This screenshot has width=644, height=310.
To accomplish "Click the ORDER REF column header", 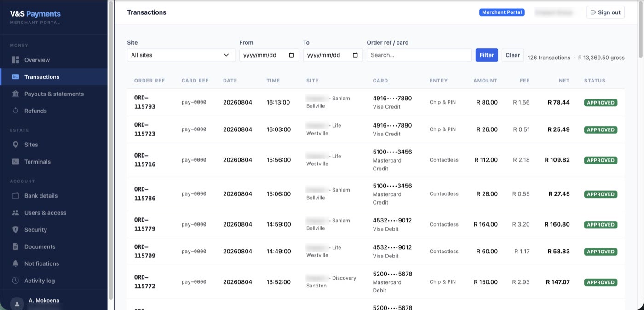I will (149, 81).
